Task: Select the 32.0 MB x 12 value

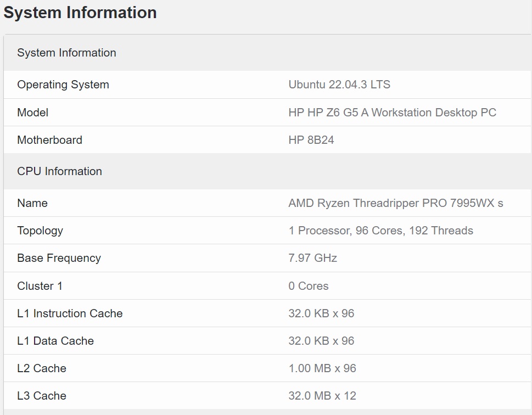Action: [322, 396]
